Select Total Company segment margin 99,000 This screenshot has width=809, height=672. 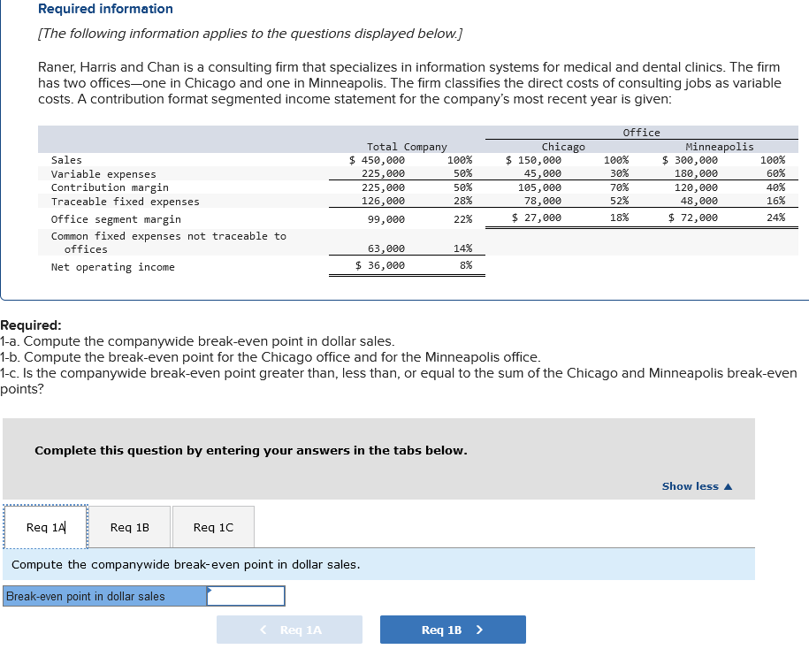[386, 219]
